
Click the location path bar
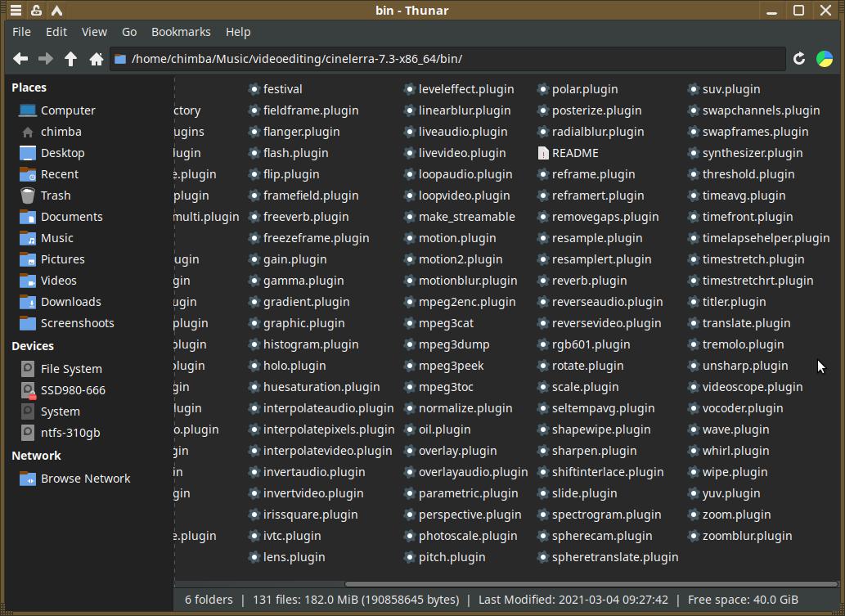click(x=447, y=59)
